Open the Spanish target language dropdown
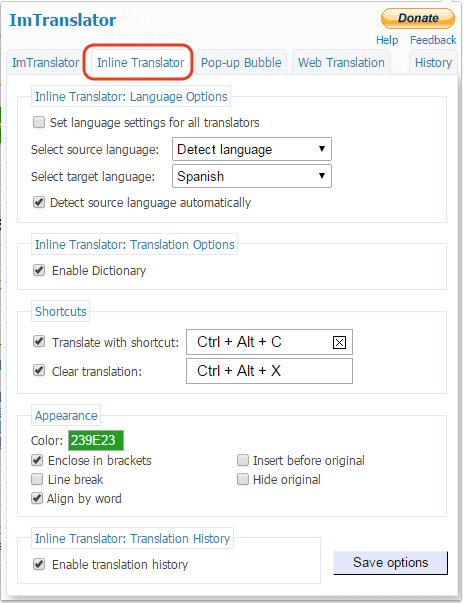The width and height of the screenshot is (464, 603). point(252,176)
